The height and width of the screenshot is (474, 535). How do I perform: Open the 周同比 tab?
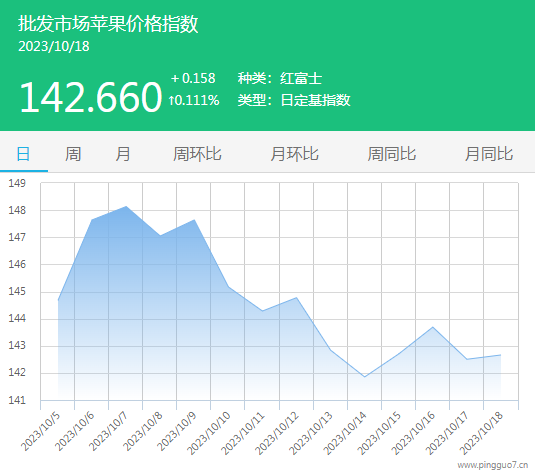tap(392, 154)
